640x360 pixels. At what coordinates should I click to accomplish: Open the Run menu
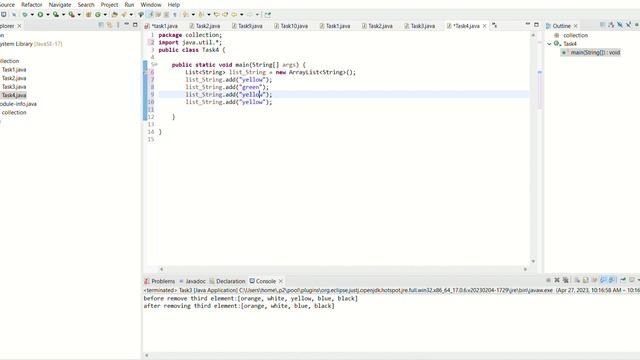[129, 4]
